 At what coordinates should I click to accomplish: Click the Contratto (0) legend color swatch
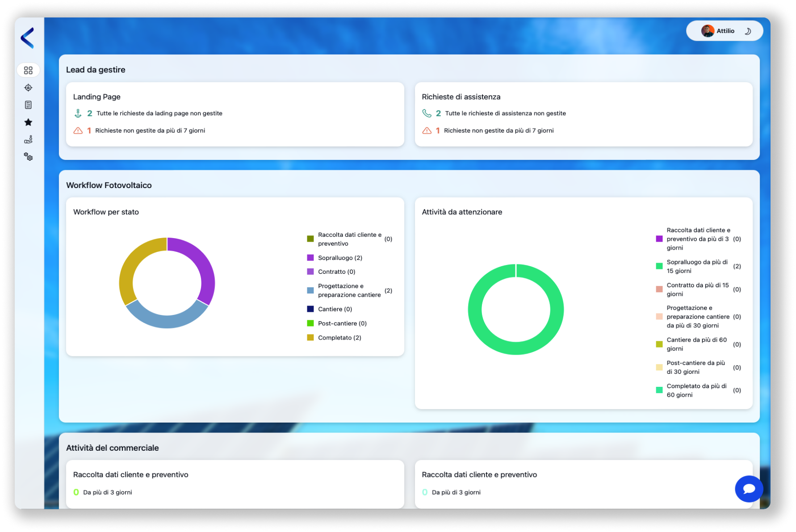click(x=310, y=272)
